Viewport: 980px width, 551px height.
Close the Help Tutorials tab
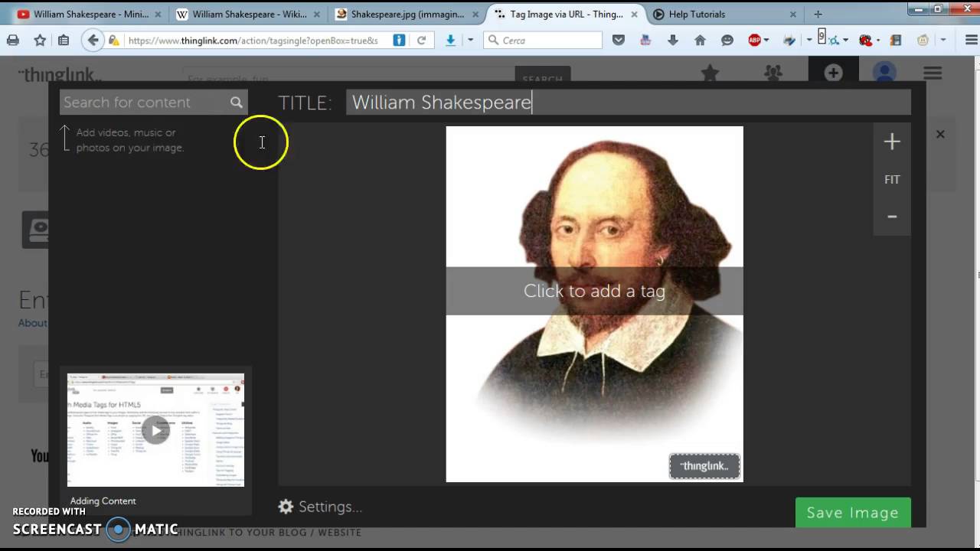coord(793,15)
